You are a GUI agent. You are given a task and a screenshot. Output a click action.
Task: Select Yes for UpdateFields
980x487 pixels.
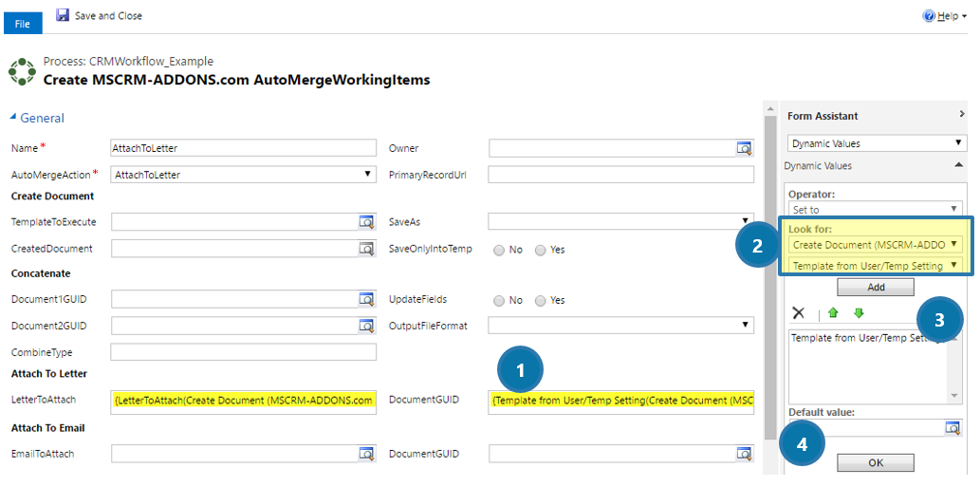(x=540, y=301)
